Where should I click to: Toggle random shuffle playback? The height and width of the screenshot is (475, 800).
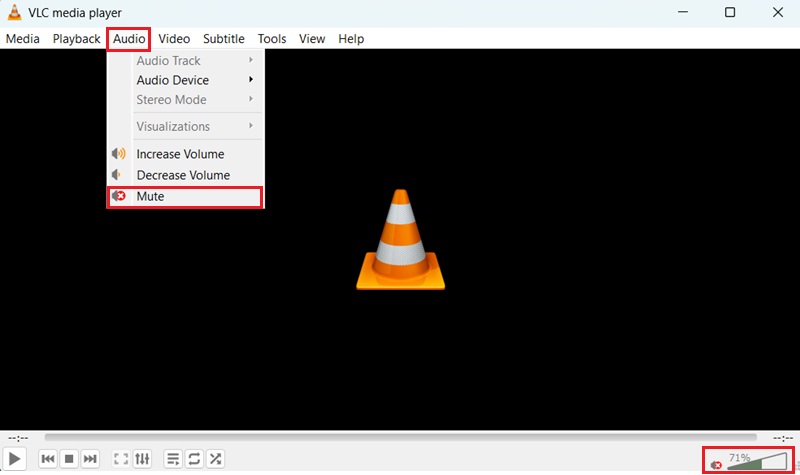tap(215, 459)
